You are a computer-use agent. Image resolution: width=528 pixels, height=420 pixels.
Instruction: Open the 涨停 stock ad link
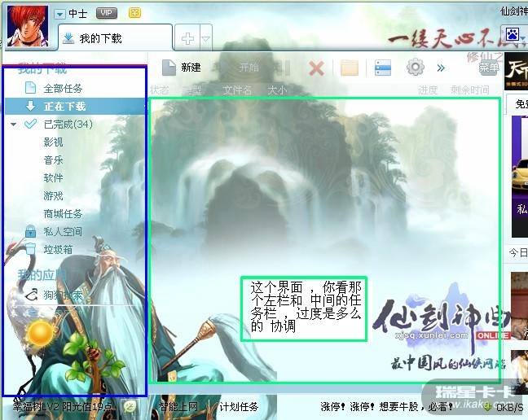point(386,407)
